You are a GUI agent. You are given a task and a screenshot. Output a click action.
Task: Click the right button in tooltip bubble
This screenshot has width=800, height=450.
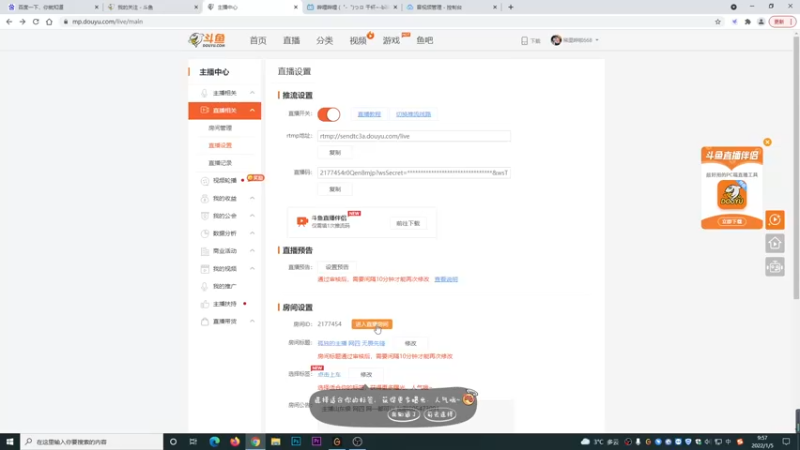point(440,414)
